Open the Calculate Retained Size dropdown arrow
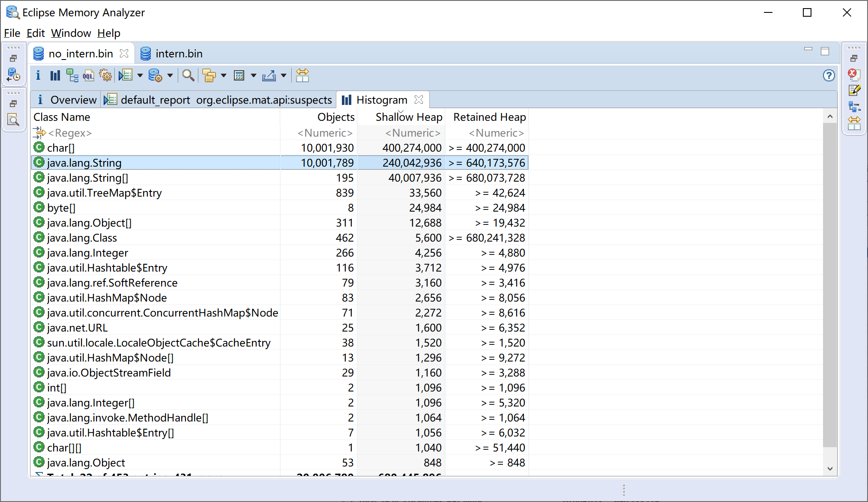The width and height of the screenshot is (868, 502). tap(253, 76)
